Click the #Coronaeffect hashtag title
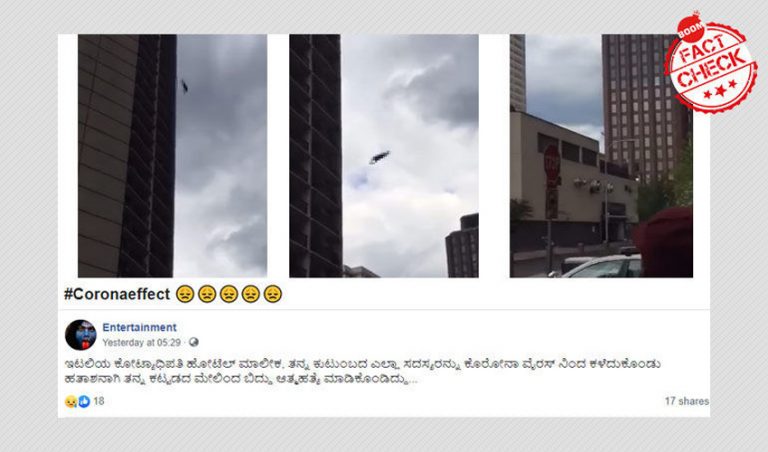 click(x=117, y=294)
